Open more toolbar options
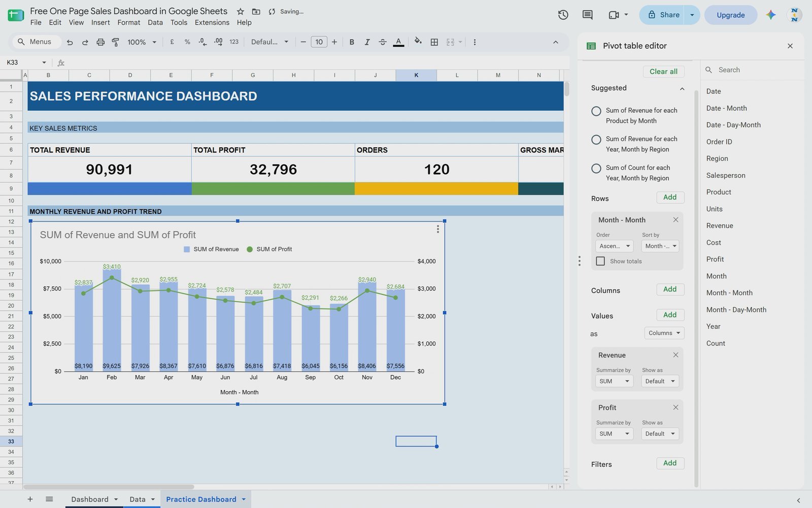812x508 pixels. tap(475, 42)
